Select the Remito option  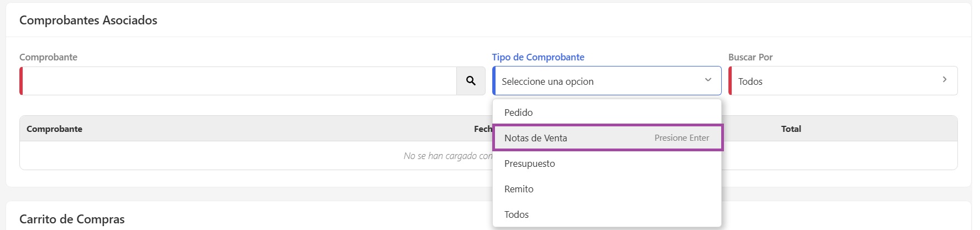519,189
